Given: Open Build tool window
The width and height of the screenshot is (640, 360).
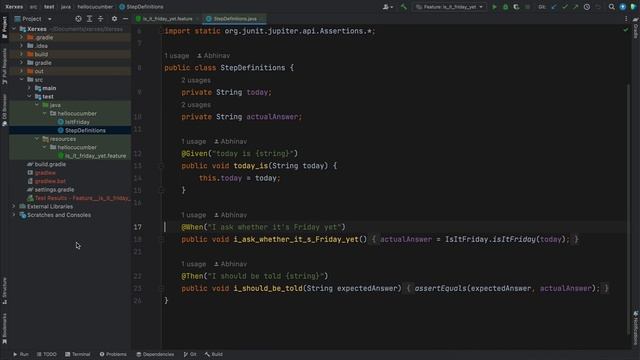Looking at the screenshot, I should point(214,354).
